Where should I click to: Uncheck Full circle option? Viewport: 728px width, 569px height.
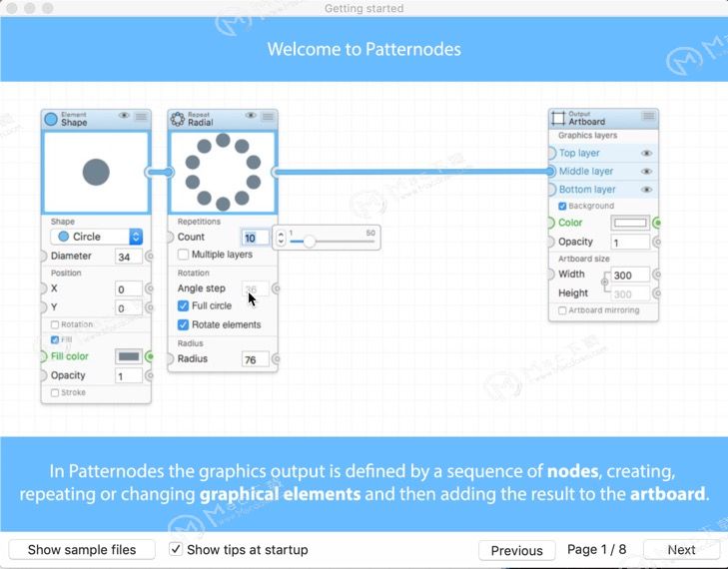point(184,305)
